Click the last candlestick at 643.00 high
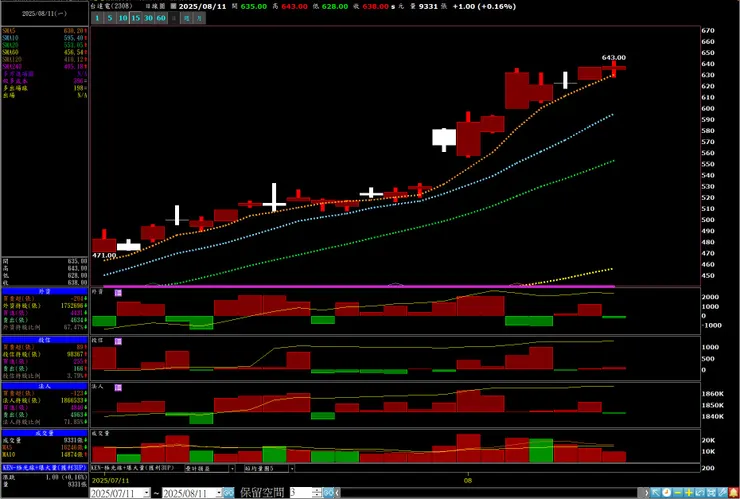 tap(614, 68)
